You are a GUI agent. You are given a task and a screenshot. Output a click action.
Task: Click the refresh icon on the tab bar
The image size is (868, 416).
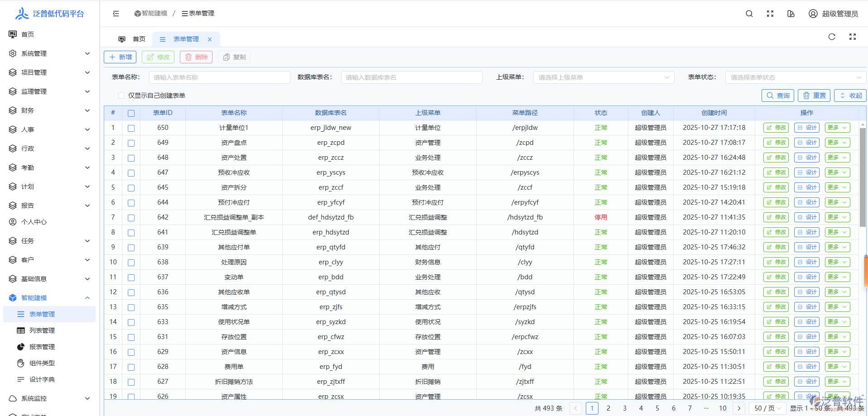click(831, 37)
